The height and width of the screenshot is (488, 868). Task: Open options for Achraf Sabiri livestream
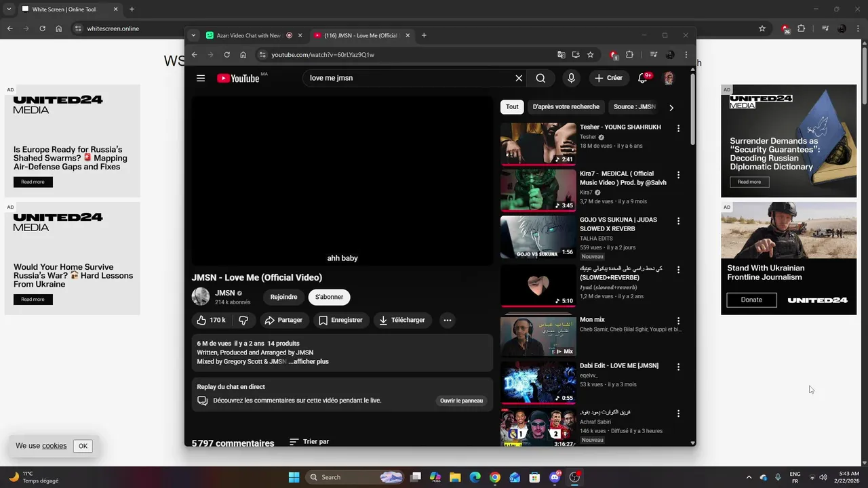click(x=678, y=413)
